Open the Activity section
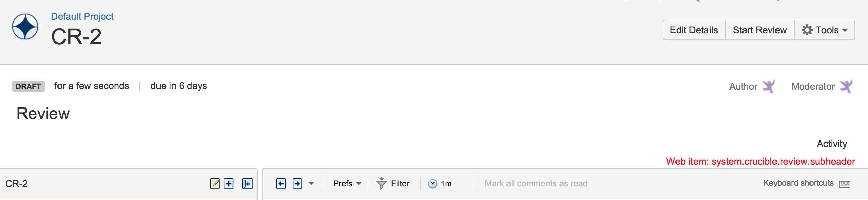 [x=832, y=144]
